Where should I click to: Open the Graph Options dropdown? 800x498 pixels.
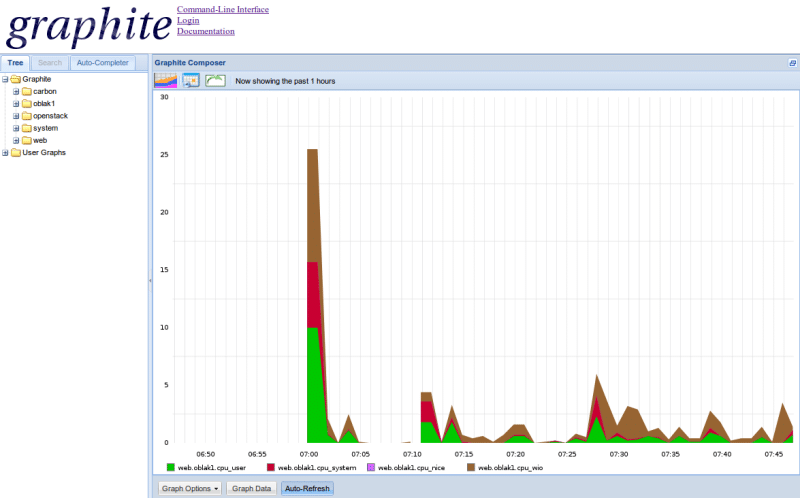(x=190, y=489)
